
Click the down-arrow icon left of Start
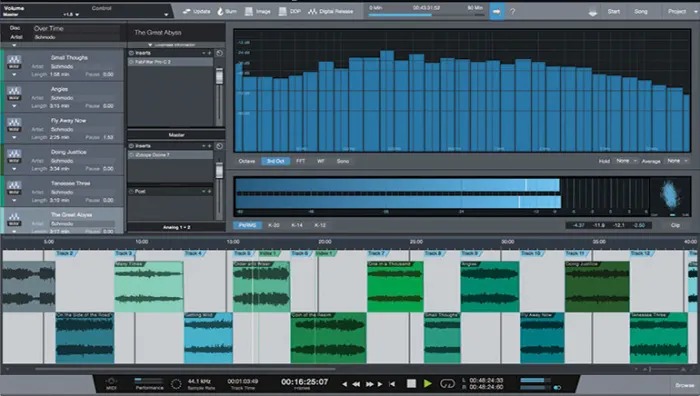(592, 12)
